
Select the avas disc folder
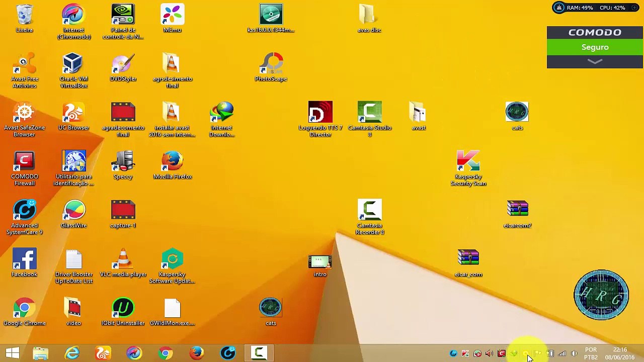[369, 19]
